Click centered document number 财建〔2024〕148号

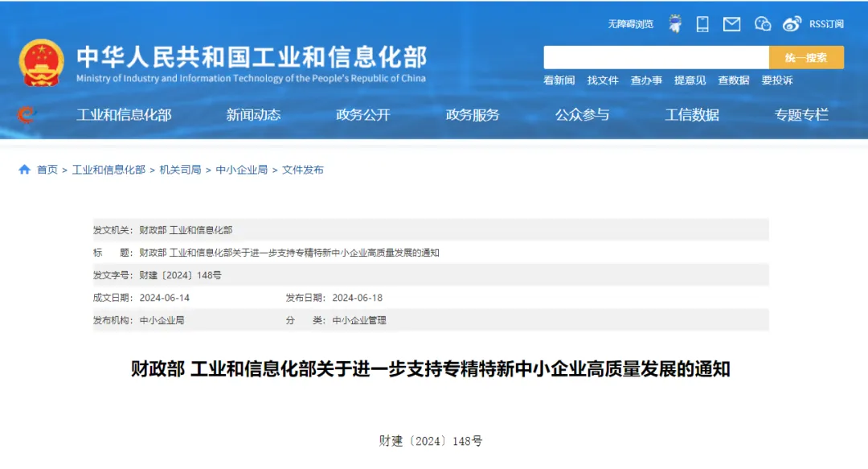[431, 442]
